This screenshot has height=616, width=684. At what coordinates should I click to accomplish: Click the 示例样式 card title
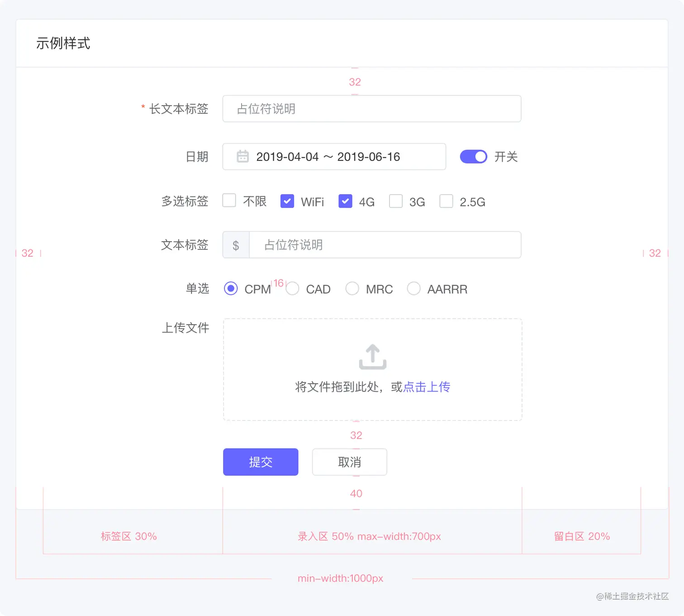pos(63,43)
